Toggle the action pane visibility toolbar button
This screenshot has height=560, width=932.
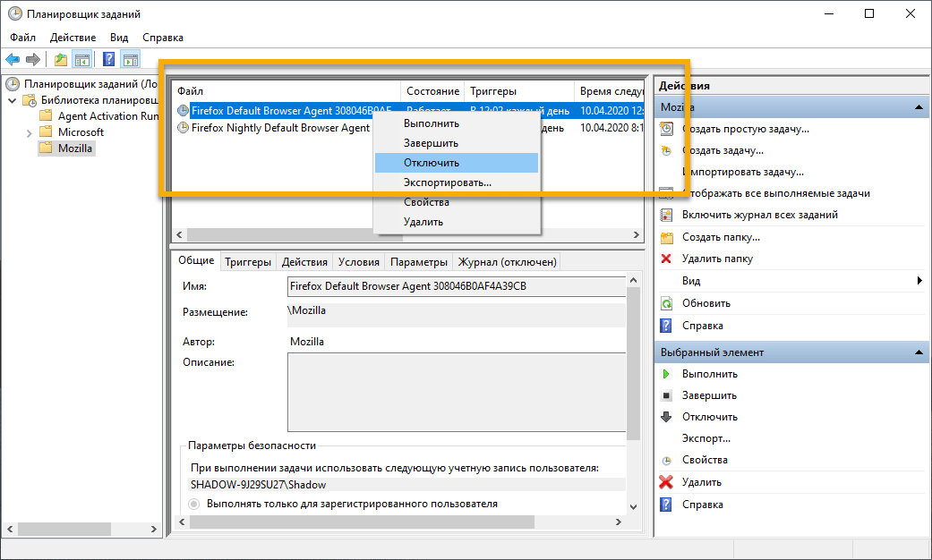[x=131, y=59]
